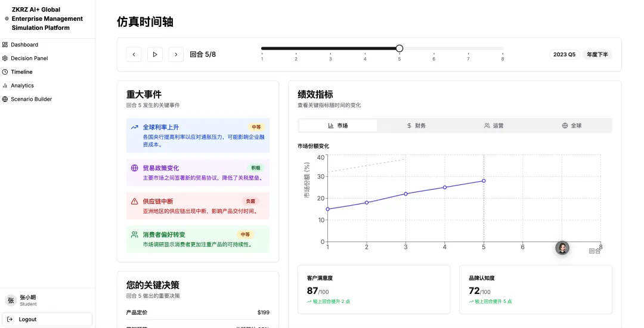644x328 pixels.
Task: Click the 负面 tag on 供应链中断
Action: coord(250,201)
